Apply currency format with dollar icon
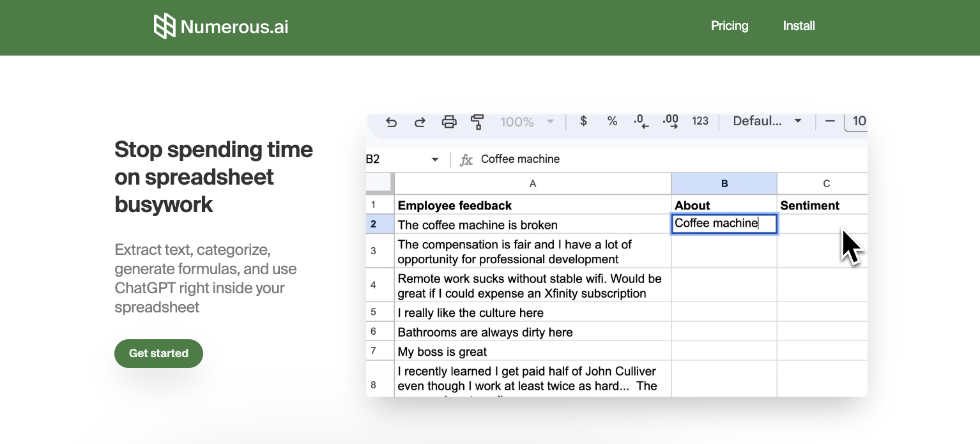This screenshot has width=980, height=444. click(583, 121)
